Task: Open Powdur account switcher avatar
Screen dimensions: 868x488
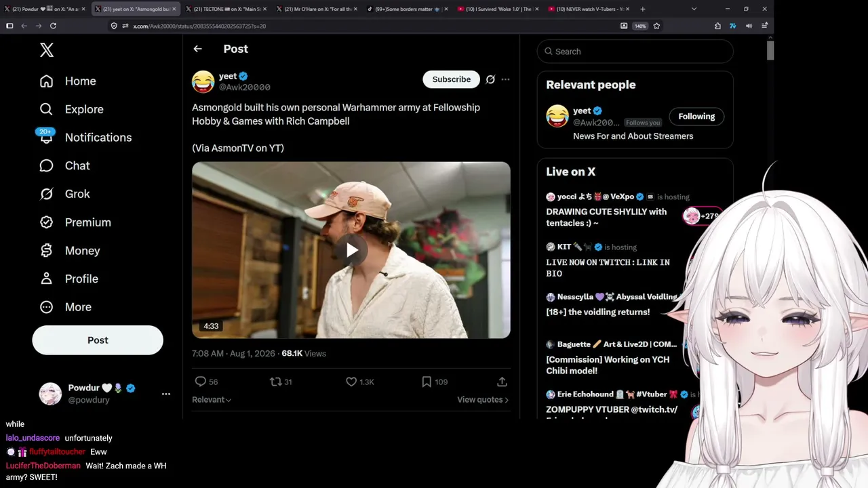Action: 50,394
